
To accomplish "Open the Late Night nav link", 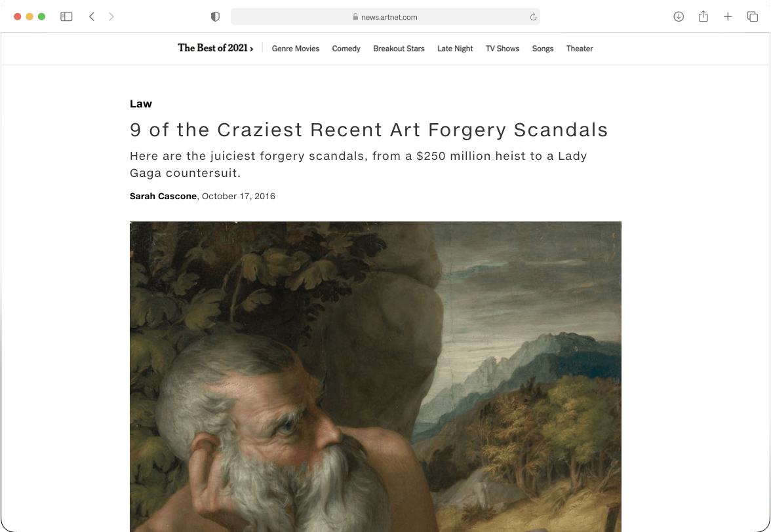I will tap(455, 48).
